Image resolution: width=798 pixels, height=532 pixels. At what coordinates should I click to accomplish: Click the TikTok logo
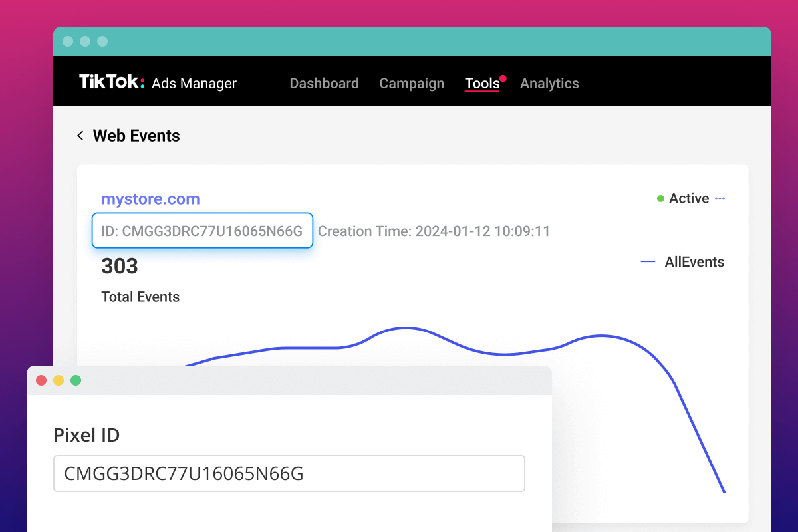point(111,82)
